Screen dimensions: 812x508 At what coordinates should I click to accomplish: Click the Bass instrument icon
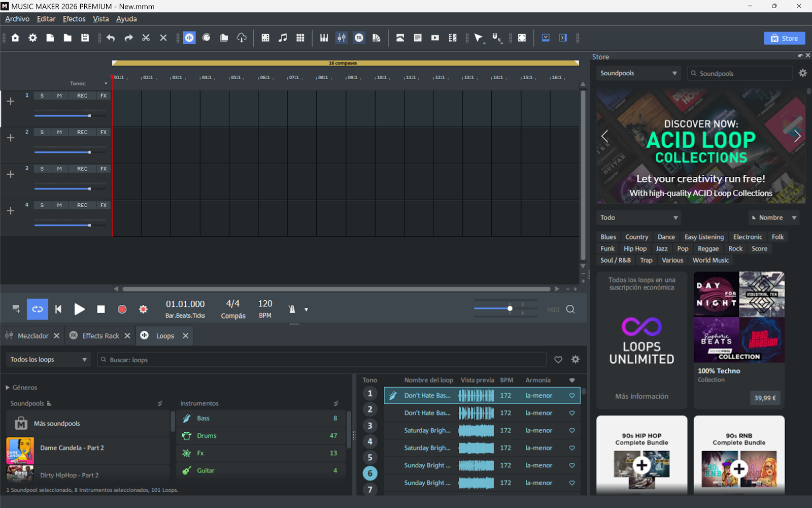click(187, 419)
